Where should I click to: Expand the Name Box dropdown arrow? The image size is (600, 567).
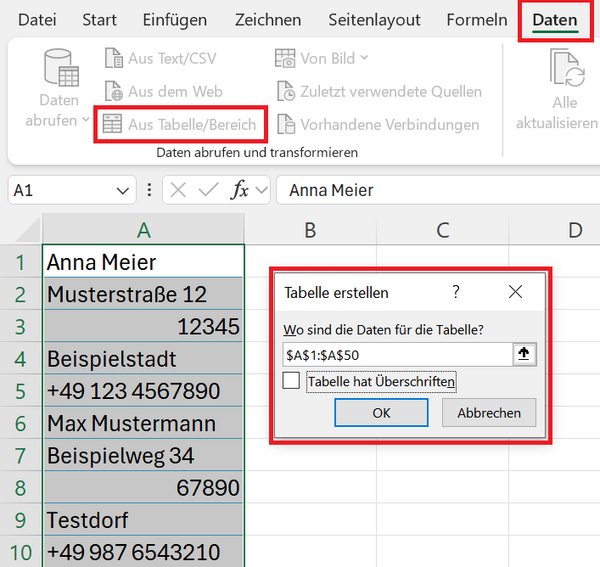(x=122, y=190)
